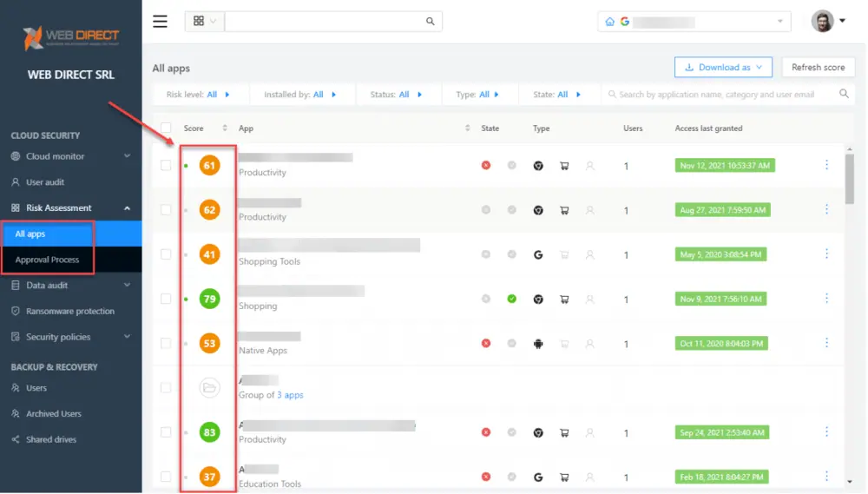
Task: Toggle the select-all checkbox in table header
Action: point(166,128)
